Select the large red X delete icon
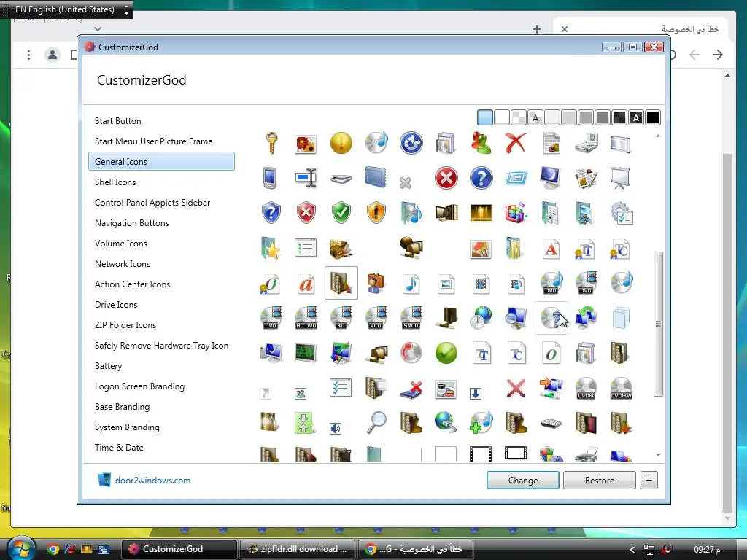The height and width of the screenshot is (560, 747). tap(516, 144)
